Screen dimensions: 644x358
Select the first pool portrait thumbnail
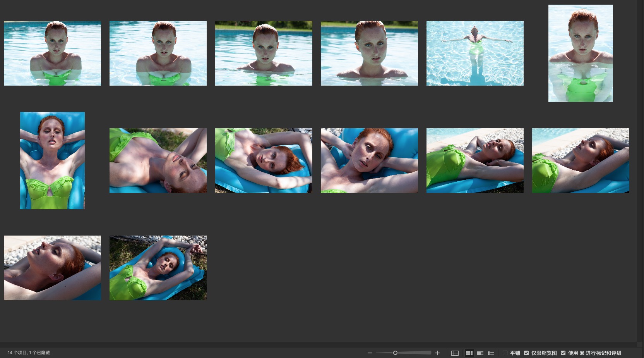point(52,53)
